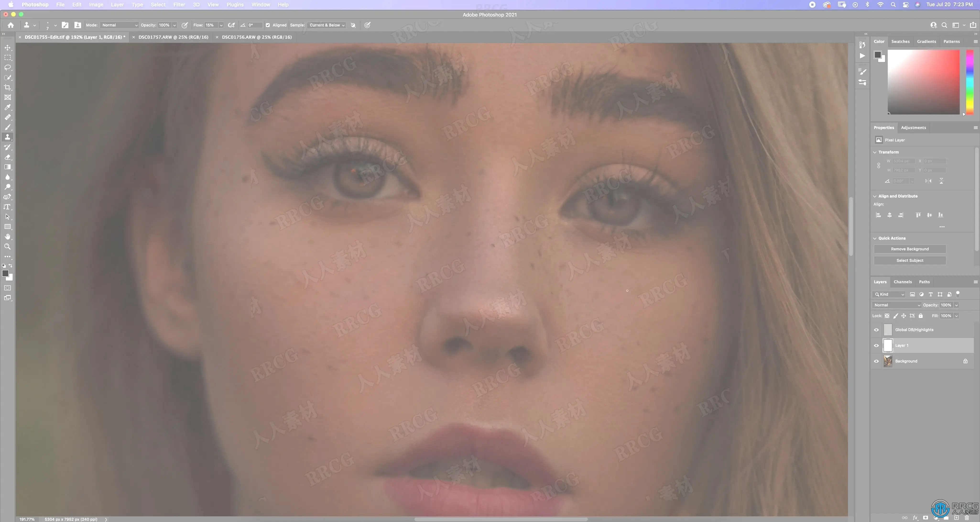980x522 pixels.
Task: Hide Layer 1 with its eye icon
Action: click(x=877, y=345)
